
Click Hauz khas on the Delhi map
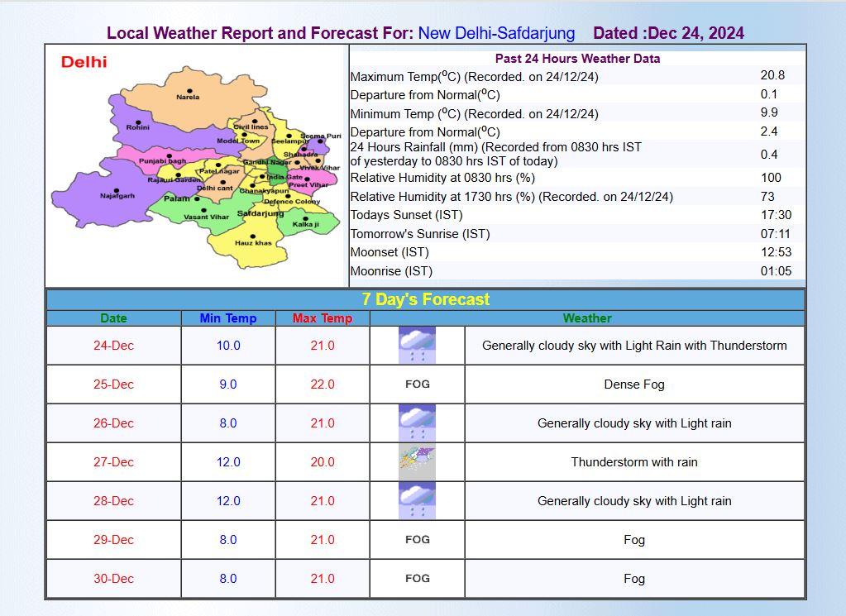coord(253,243)
